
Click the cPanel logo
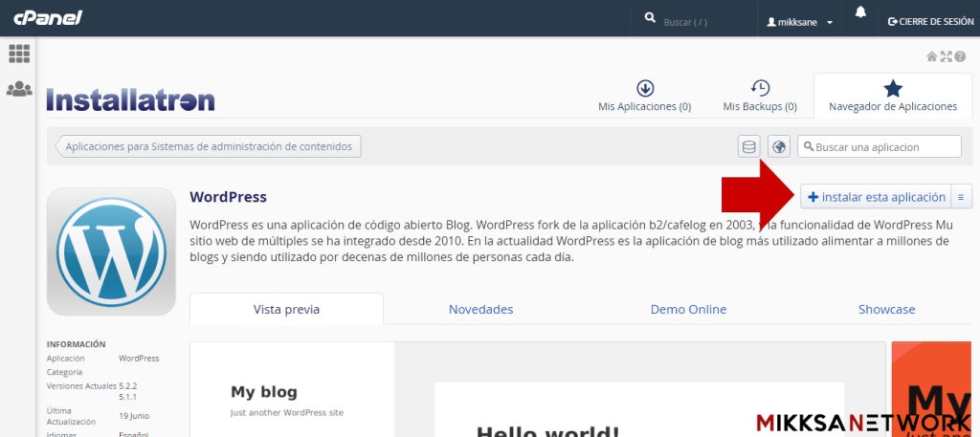pos(47,18)
